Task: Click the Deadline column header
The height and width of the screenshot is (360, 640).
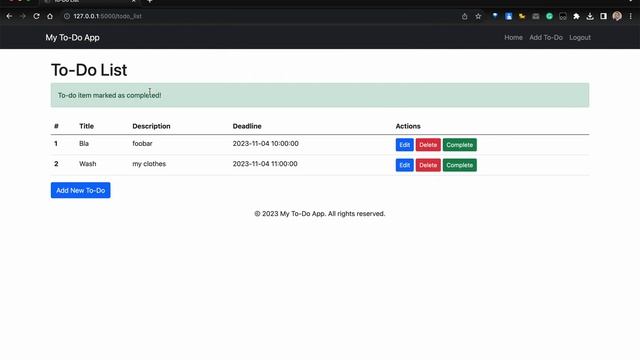Action: 247,126
